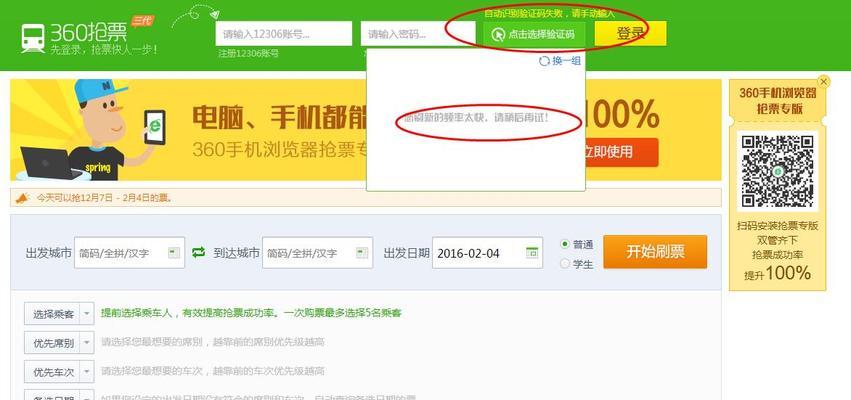Click the 换一组 refresh arrows icon
This screenshot has height=400, width=851.
tap(544, 61)
